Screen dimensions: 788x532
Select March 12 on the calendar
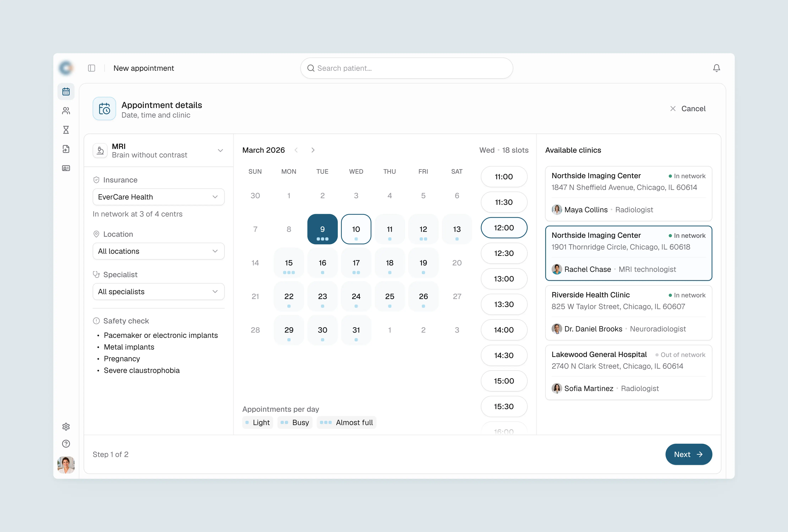pyautogui.click(x=423, y=229)
